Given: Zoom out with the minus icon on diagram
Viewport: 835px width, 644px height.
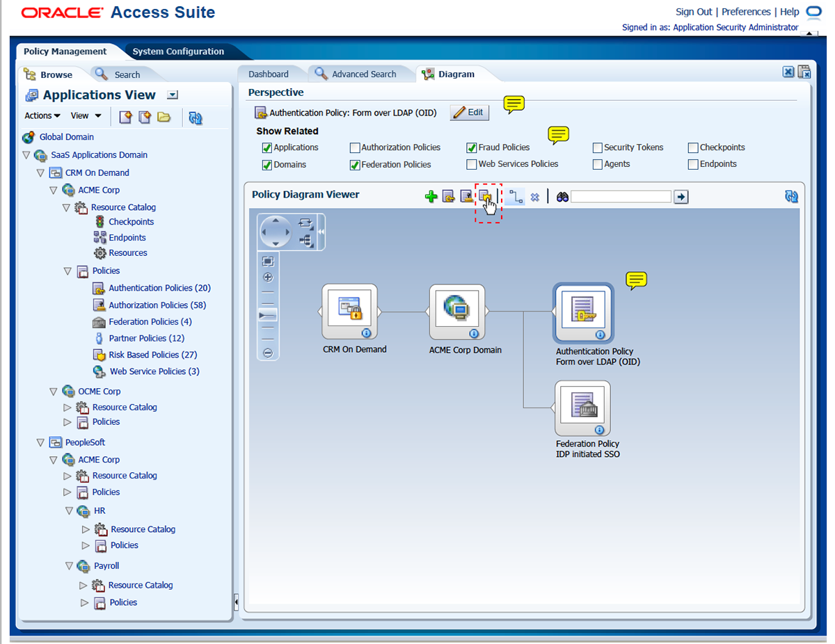Looking at the screenshot, I should [268, 353].
